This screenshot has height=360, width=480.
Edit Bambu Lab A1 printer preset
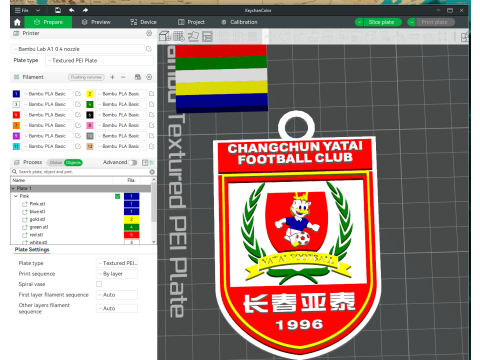point(149,49)
